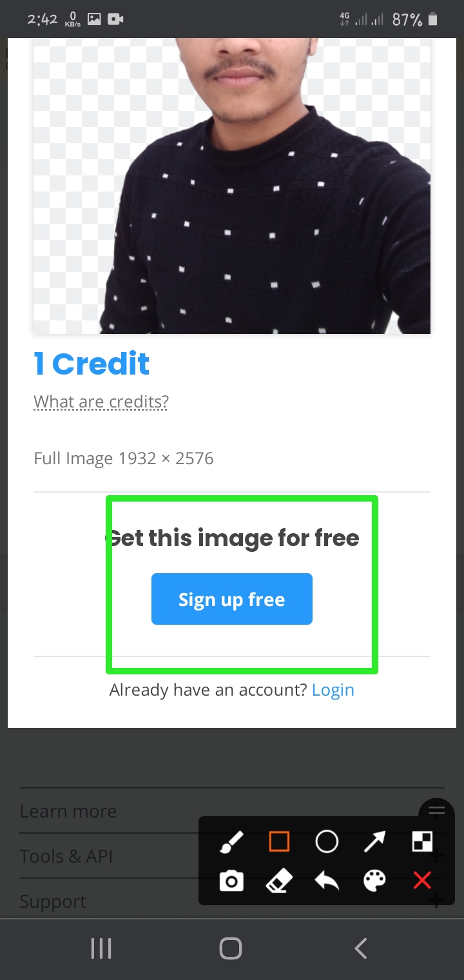Choose the circle shape tool
Viewport: 464px width, 980px height.
(x=327, y=841)
